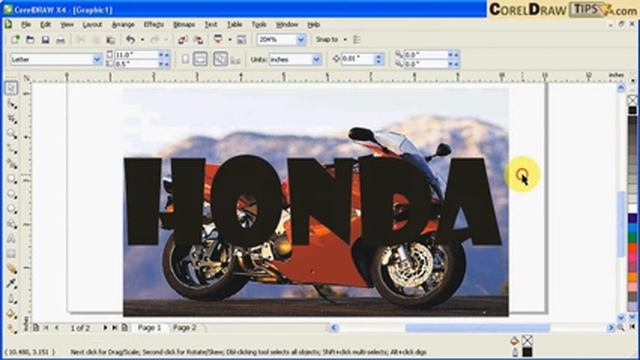
Task: Click the Print icon
Action: coord(60,40)
